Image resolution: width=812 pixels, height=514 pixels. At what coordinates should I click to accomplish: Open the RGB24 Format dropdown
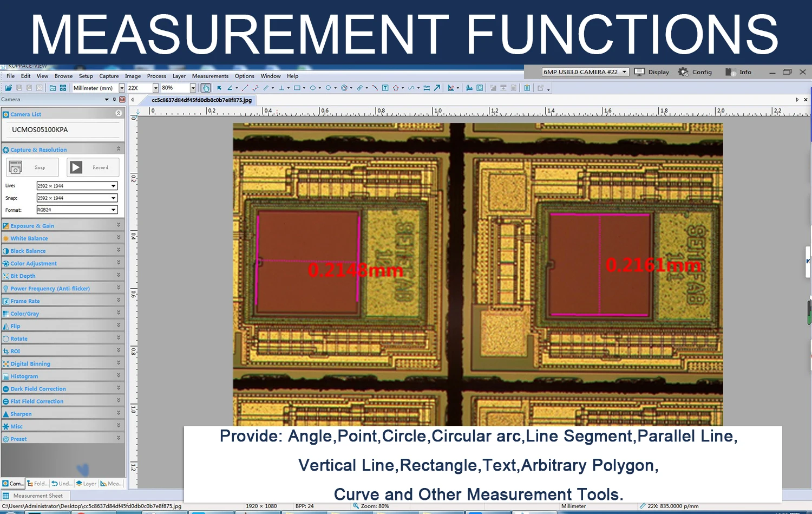click(x=77, y=210)
